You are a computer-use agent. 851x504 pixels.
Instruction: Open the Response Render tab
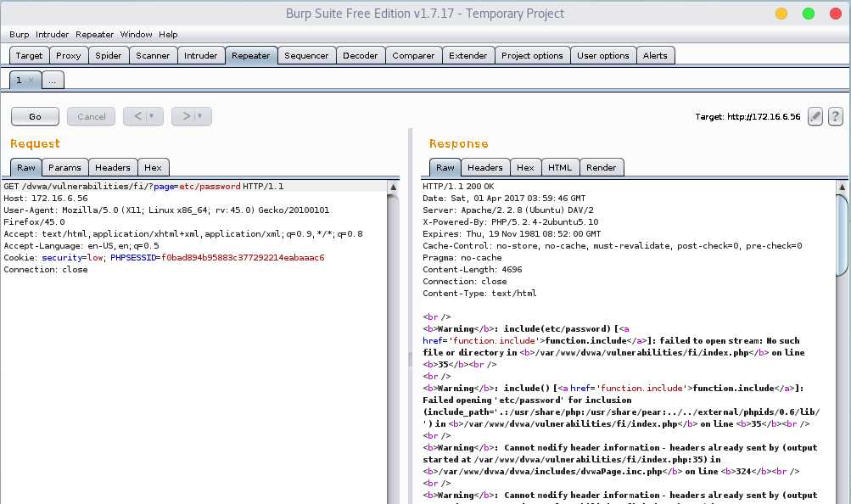[602, 168]
